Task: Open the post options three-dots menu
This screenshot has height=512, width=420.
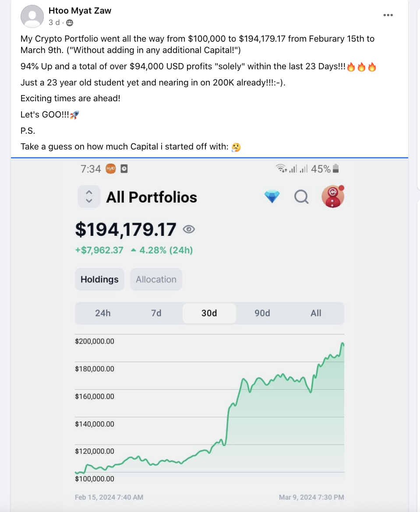Action: point(388,15)
